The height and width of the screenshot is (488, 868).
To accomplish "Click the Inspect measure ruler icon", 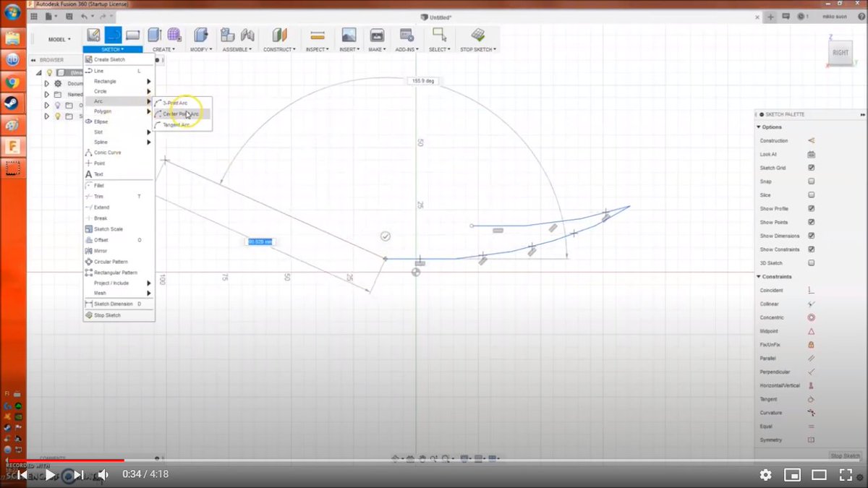I will (x=316, y=35).
